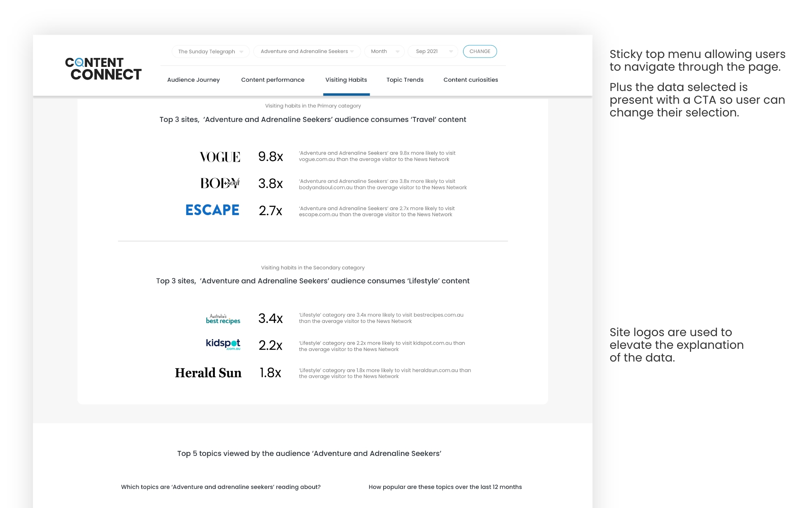Go to the Audience Journey tab

pos(193,80)
